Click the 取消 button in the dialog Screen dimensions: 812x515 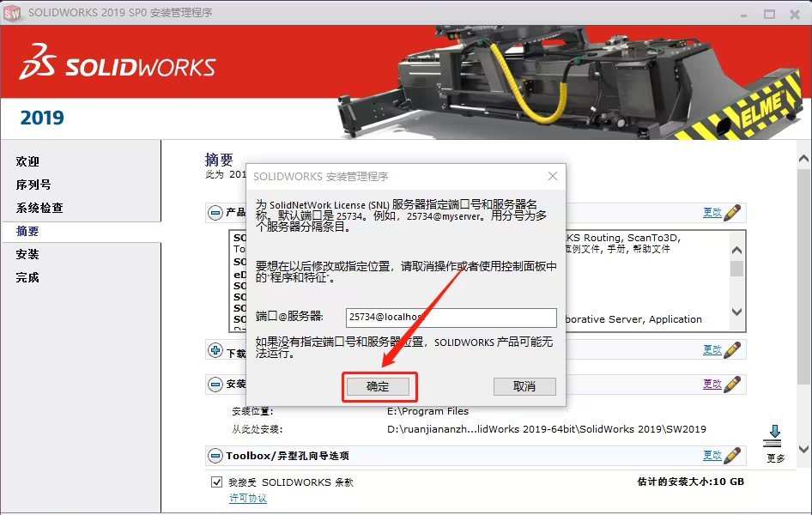click(x=524, y=386)
